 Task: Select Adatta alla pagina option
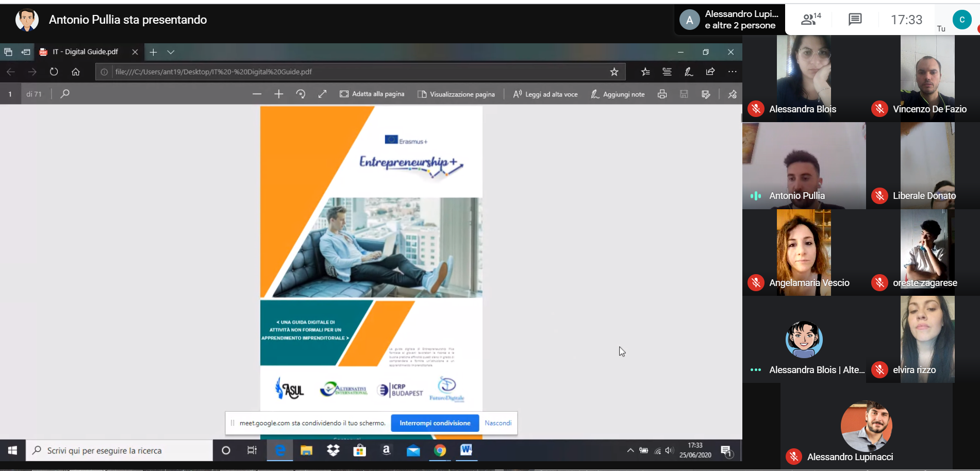click(372, 94)
